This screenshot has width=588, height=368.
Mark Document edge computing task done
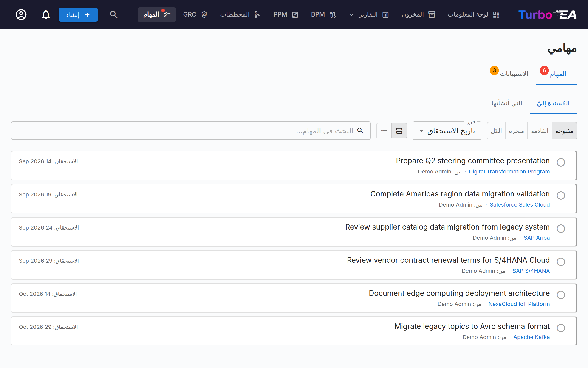[x=561, y=295]
